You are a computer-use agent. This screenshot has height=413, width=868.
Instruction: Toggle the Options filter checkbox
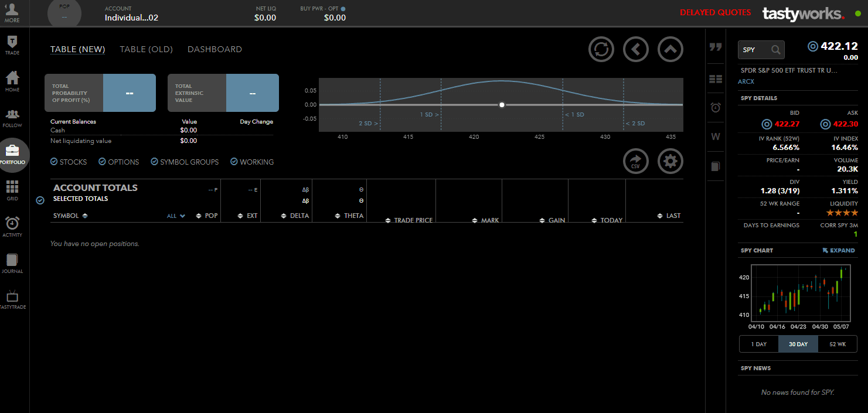(x=103, y=162)
